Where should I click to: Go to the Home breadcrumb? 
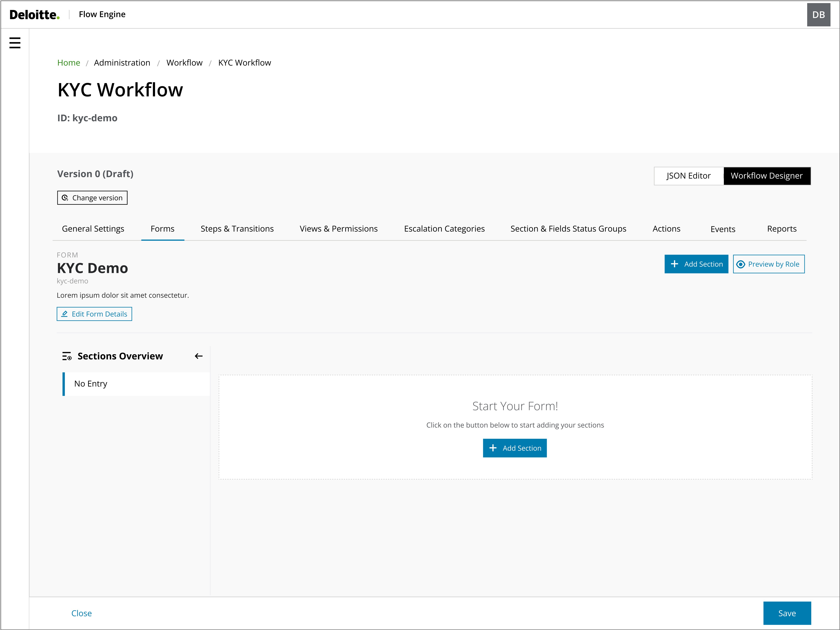point(69,63)
